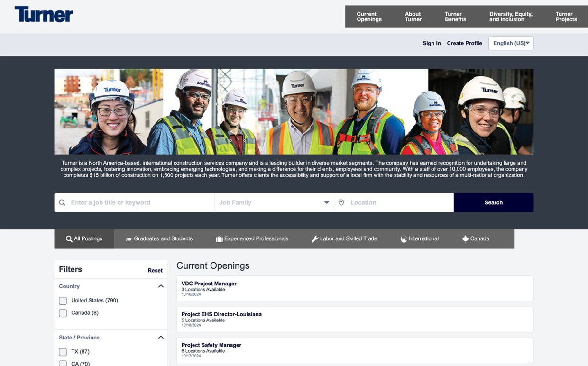Image resolution: width=588 pixels, height=366 pixels.
Task: Open Diversity, Equity, and Inclusion page
Action: point(511,17)
